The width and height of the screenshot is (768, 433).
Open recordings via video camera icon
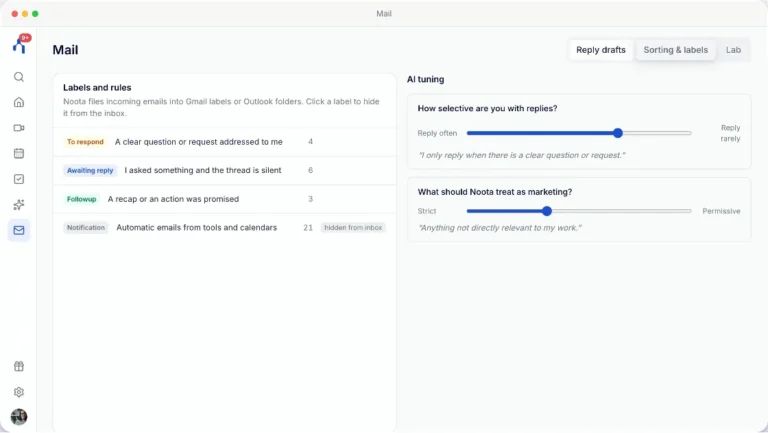pyautogui.click(x=19, y=128)
